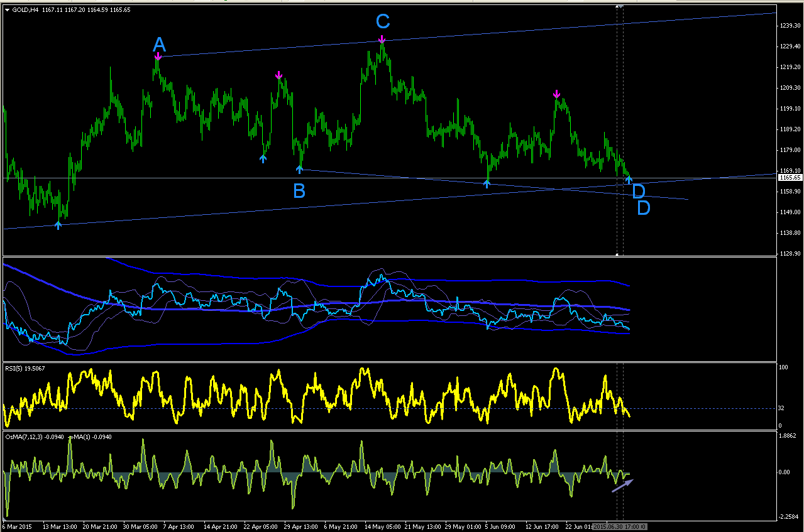Screen dimensions: 804x532
Task: Select the blue up arrow above label B
Action: point(300,168)
